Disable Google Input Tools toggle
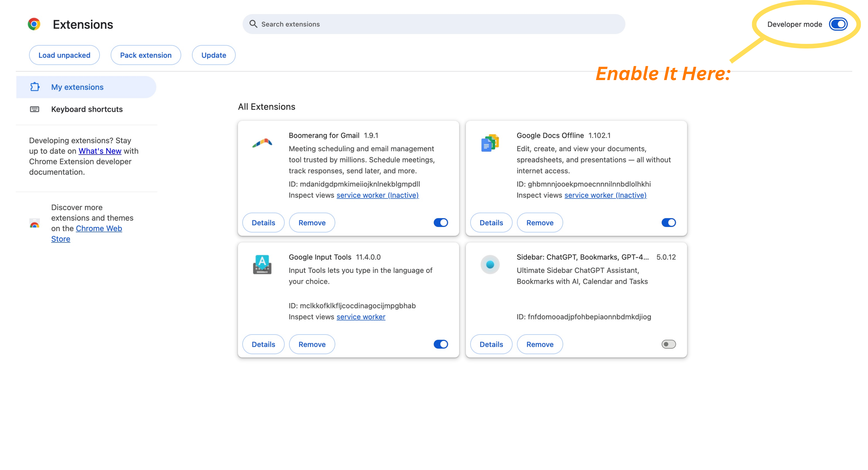The image size is (868, 470). (x=440, y=344)
